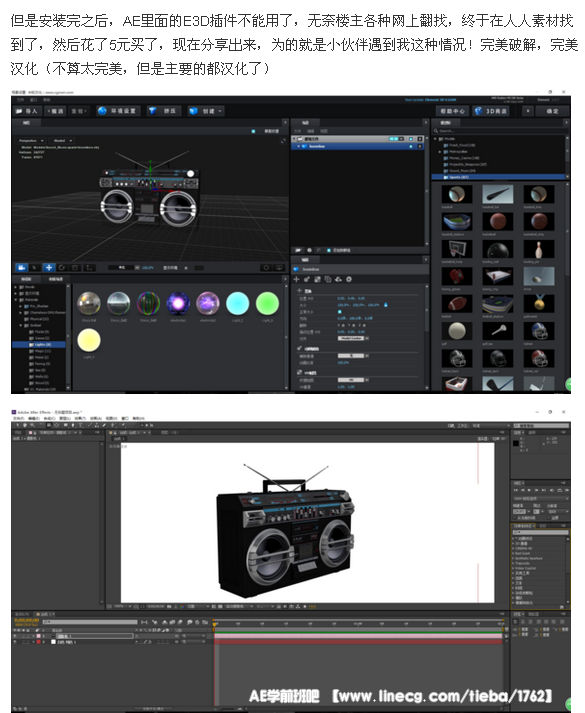
Task: Open the Perspective view dropdown
Action: coord(31,141)
